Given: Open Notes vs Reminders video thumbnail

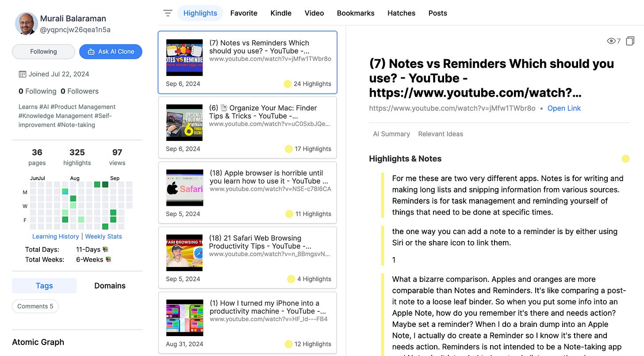Looking at the screenshot, I should [184, 57].
